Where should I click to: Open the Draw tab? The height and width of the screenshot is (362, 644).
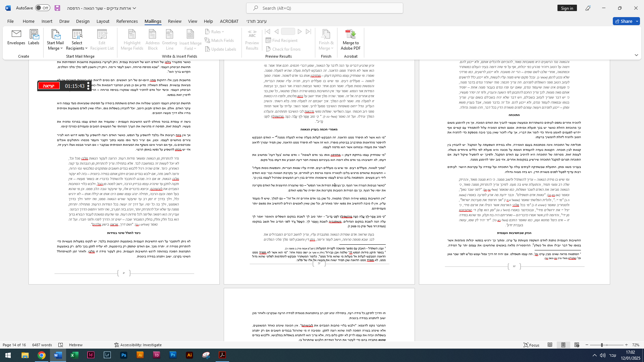[64, 21]
